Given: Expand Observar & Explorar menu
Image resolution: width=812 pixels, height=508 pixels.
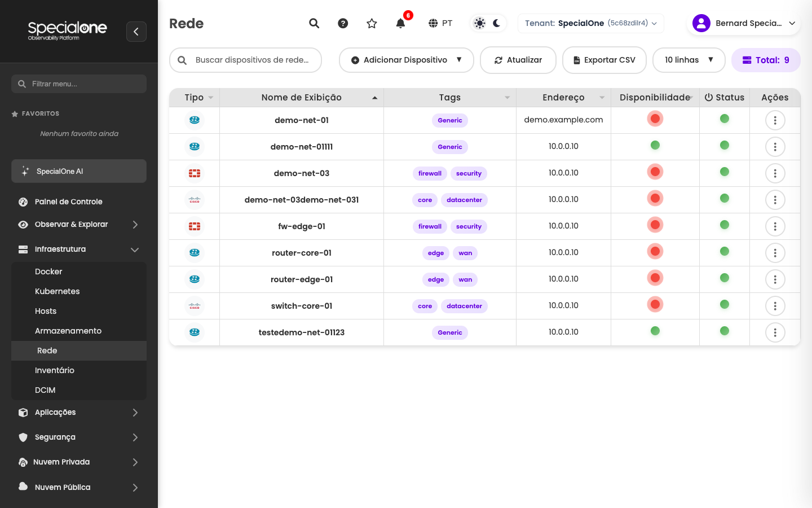Looking at the screenshot, I should pyautogui.click(x=79, y=225).
